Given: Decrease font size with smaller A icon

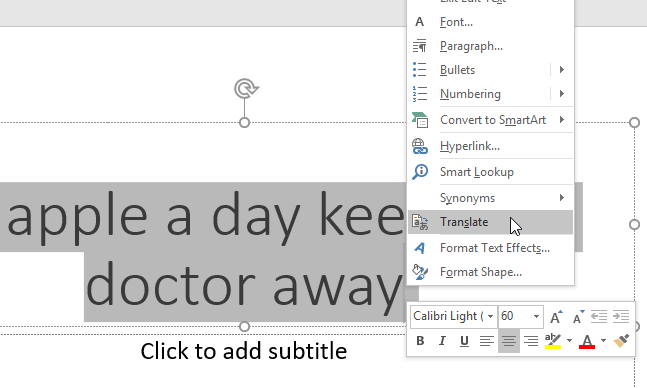Looking at the screenshot, I should point(579,317).
